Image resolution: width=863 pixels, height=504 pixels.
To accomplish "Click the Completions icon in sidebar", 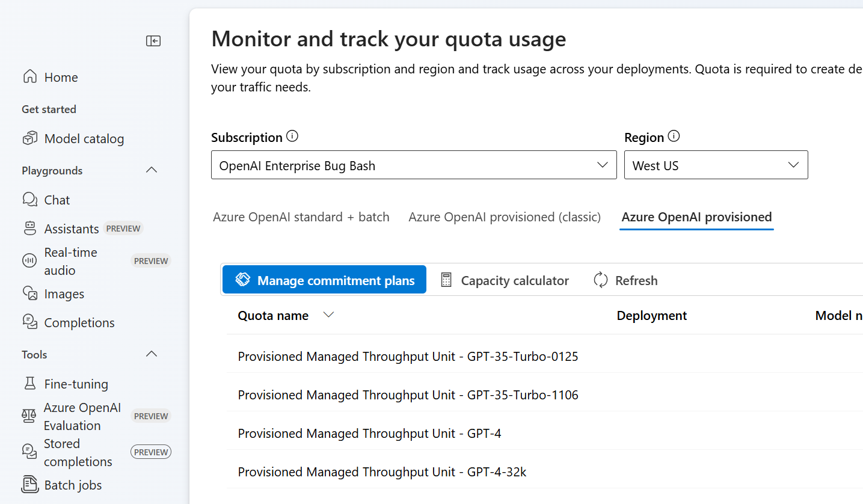I will coord(29,322).
